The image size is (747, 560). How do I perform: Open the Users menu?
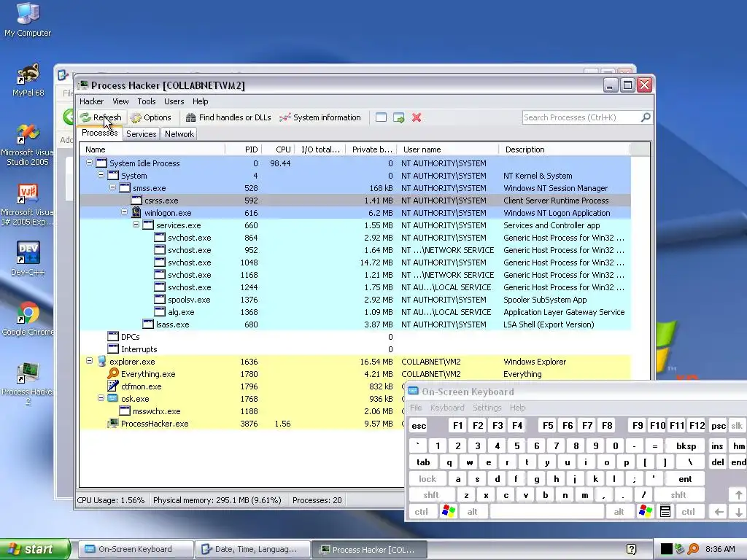174,101
